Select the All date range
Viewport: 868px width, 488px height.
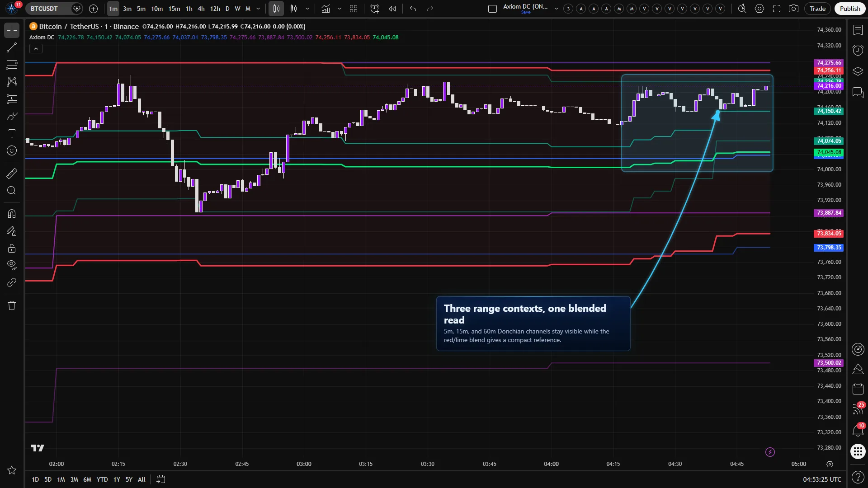click(x=142, y=479)
